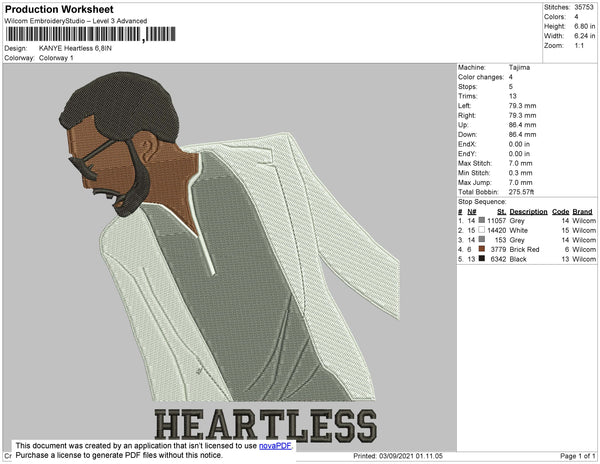
Task: Click the 'N#' column header
Action: click(471, 212)
